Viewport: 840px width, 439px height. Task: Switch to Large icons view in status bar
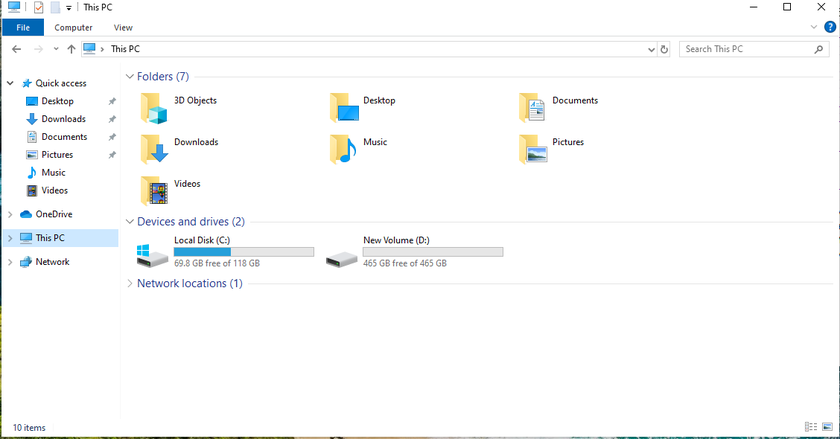point(828,427)
